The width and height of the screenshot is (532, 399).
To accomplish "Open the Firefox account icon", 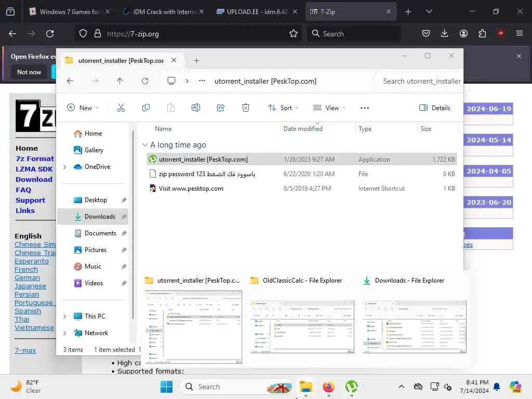I will click(x=463, y=33).
